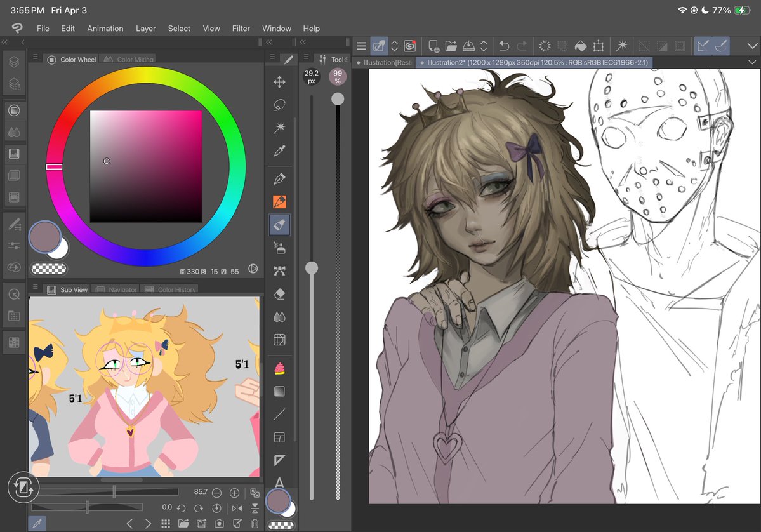Open the canvas tab list chevron
761x532 pixels.
pyautogui.click(x=751, y=62)
